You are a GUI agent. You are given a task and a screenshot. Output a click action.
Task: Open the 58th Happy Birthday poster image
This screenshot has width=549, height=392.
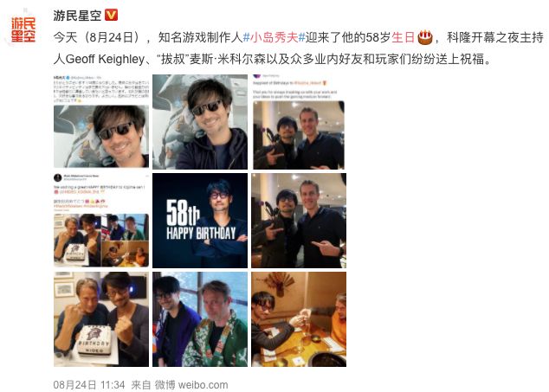point(200,221)
